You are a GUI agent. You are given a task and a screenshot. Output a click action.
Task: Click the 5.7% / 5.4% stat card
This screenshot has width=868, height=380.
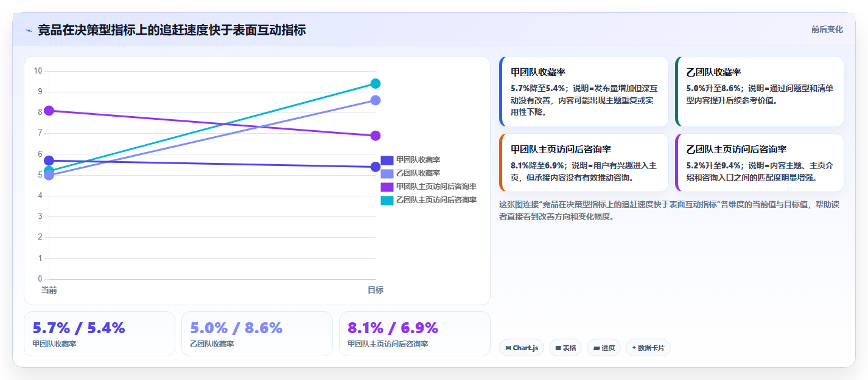point(99,334)
